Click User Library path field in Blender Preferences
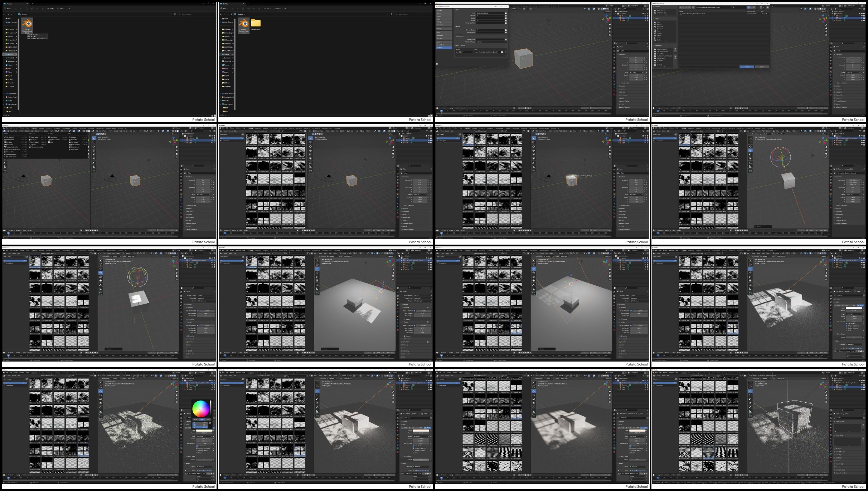Screen dimensions: 868x491 [488, 52]
